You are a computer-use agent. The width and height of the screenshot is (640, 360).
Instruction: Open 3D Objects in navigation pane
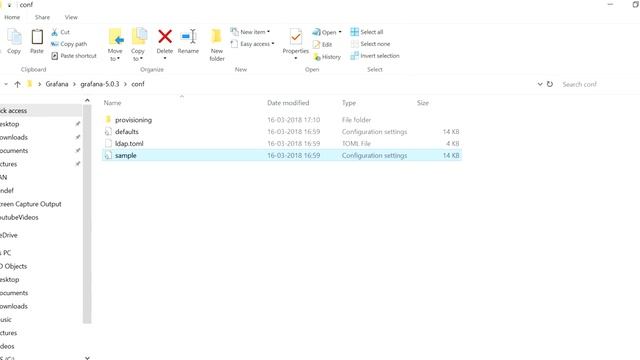(13, 266)
